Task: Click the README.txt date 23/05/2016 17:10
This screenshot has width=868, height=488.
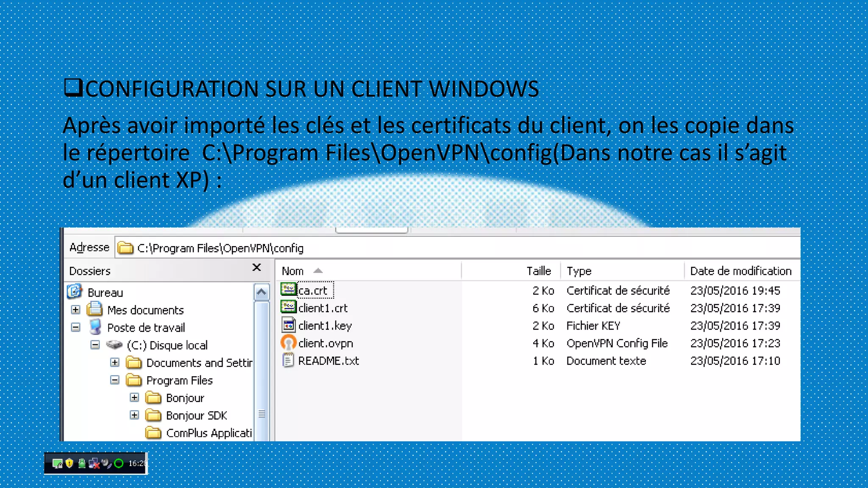Action: coord(735,361)
